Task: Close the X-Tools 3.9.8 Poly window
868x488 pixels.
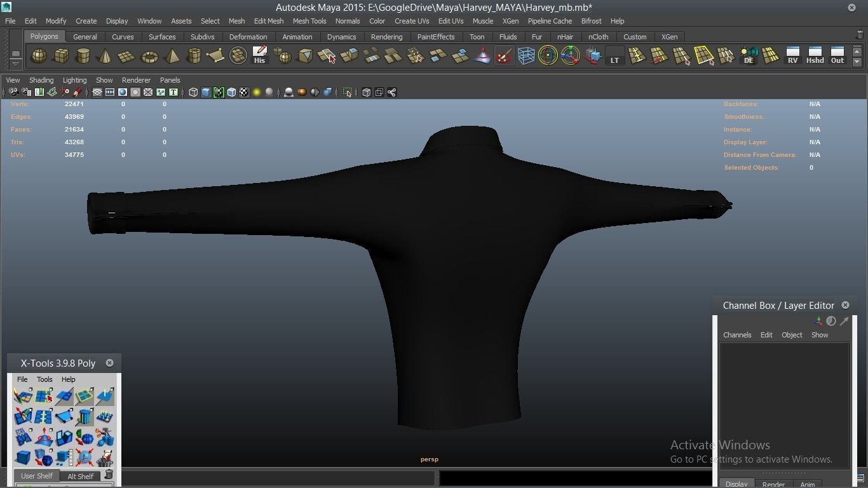Action: click(x=109, y=363)
